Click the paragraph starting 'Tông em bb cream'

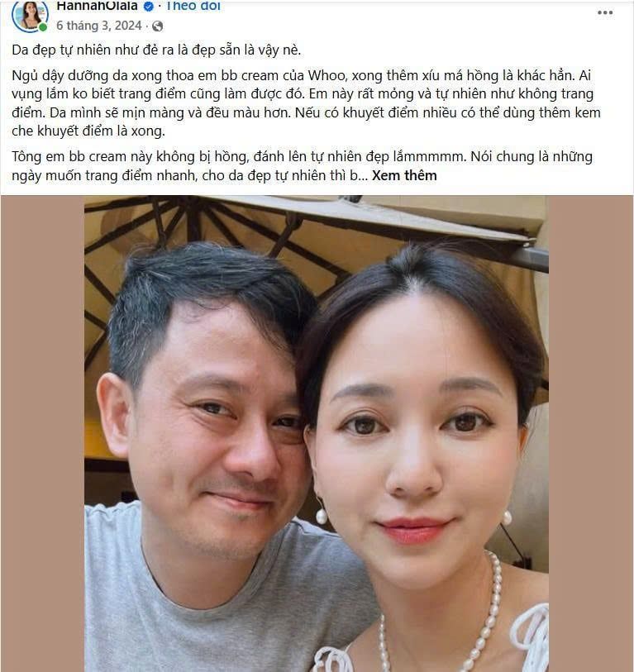[x=302, y=166]
